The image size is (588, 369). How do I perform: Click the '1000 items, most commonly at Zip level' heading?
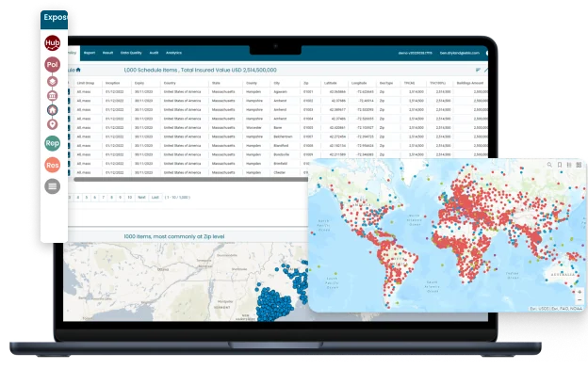click(x=174, y=237)
